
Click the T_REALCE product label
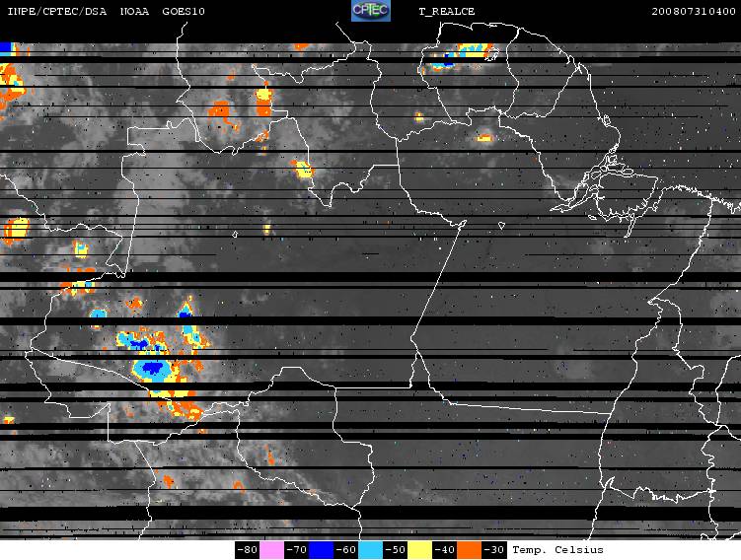(447, 12)
